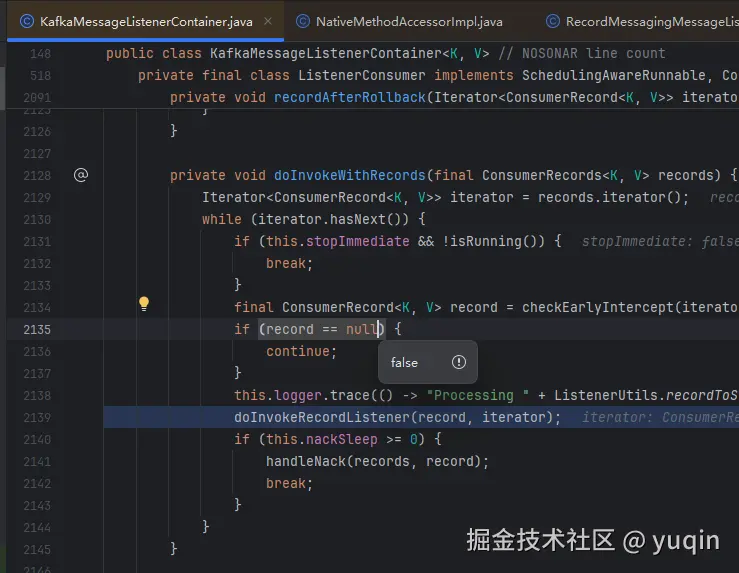The width and height of the screenshot is (739, 573).
Task: Click the "Processing " string literal
Action: [477, 395]
